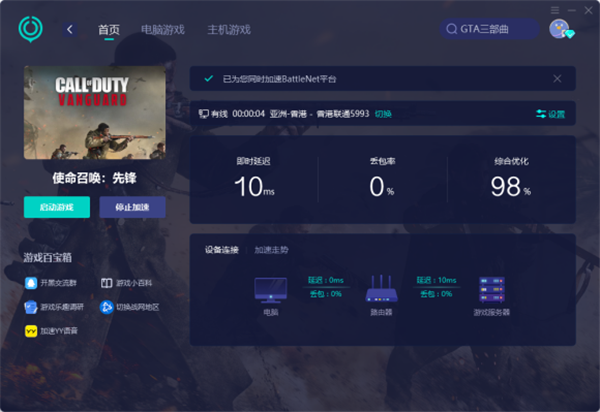Click the Call of Duty Vanguard cover
Viewport: 600px width, 412px height.
coord(95,112)
